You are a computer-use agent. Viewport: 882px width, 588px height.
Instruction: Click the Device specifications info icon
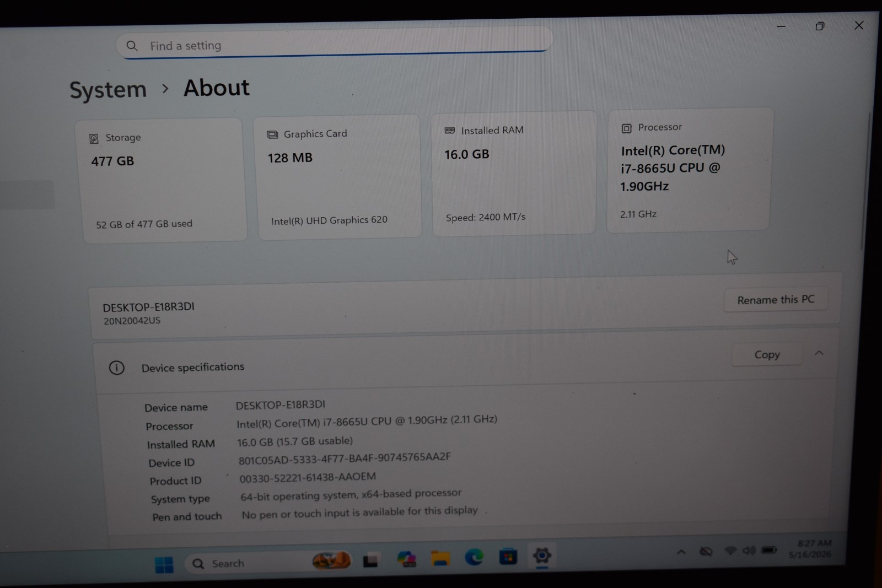(x=117, y=368)
